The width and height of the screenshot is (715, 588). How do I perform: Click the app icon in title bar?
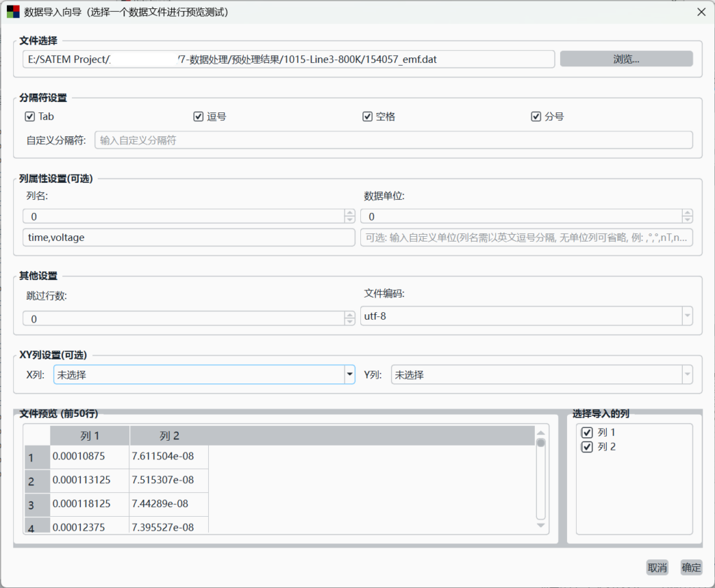pyautogui.click(x=13, y=12)
